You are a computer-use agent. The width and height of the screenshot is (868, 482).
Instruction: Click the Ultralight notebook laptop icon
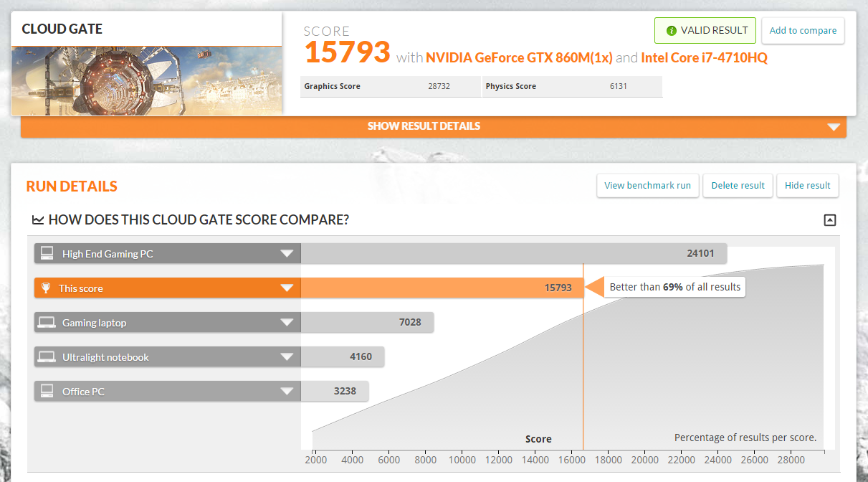coord(47,356)
